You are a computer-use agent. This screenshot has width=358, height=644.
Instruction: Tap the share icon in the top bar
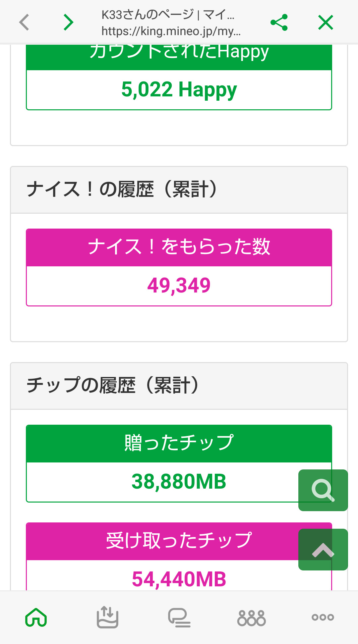[279, 23]
